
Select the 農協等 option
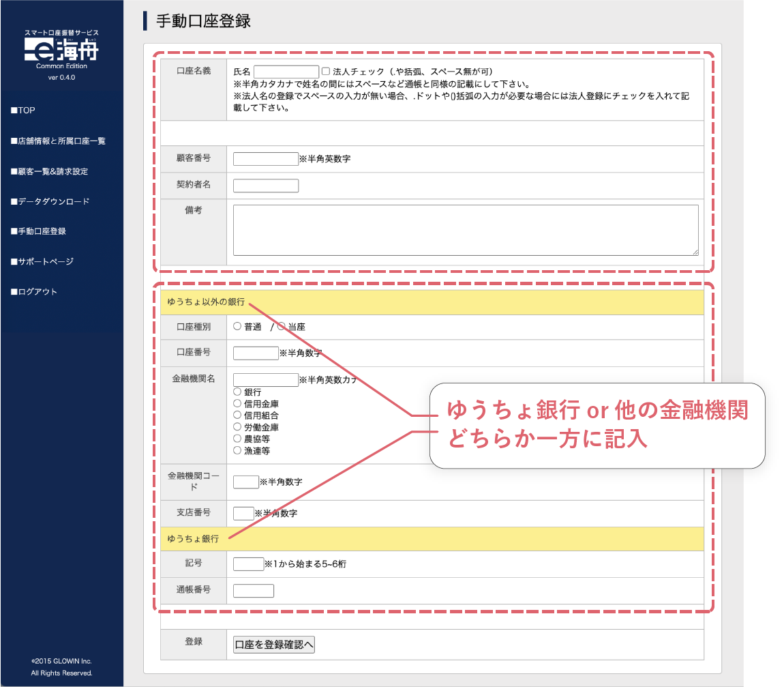pos(236,439)
